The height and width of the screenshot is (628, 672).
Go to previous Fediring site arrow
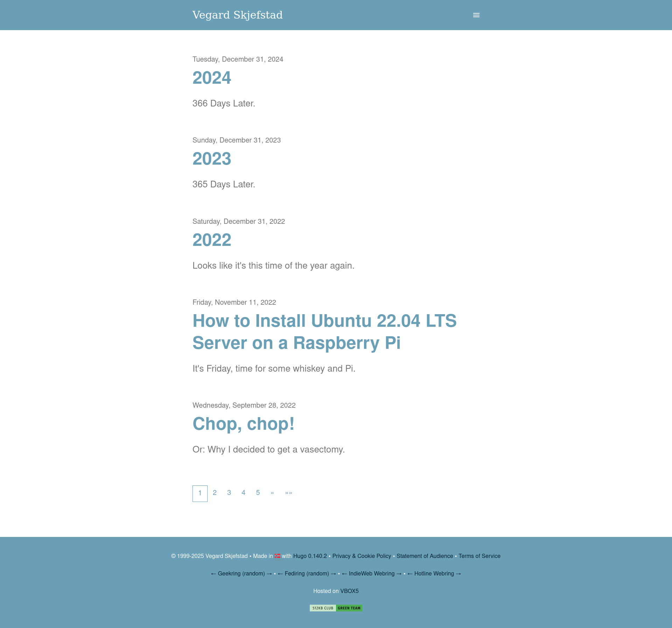[x=280, y=574]
